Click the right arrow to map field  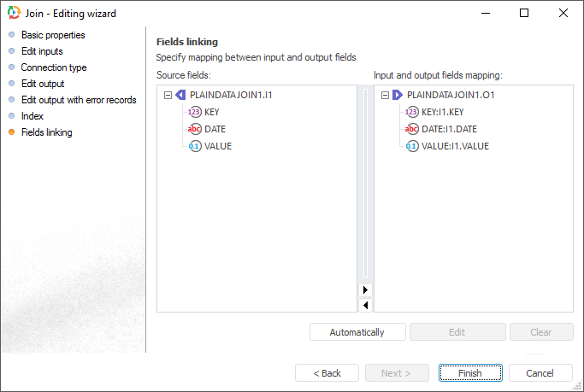[366, 290]
